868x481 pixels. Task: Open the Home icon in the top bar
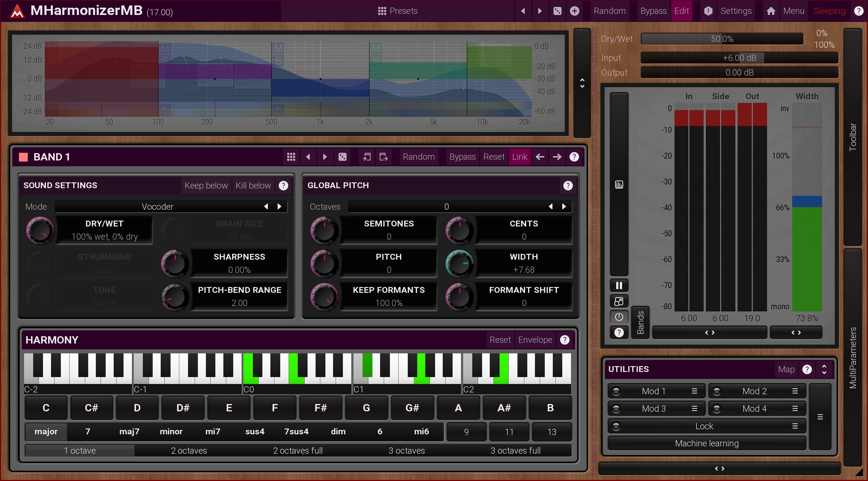coord(771,11)
